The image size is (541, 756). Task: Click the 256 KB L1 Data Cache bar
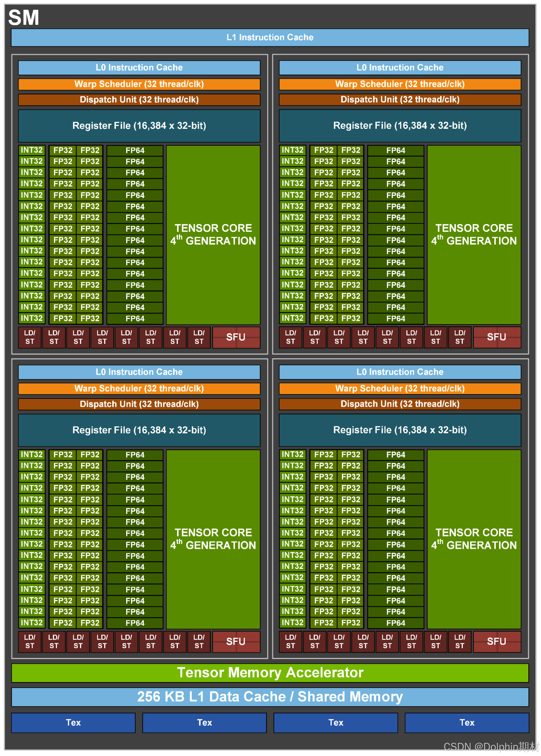270,697
